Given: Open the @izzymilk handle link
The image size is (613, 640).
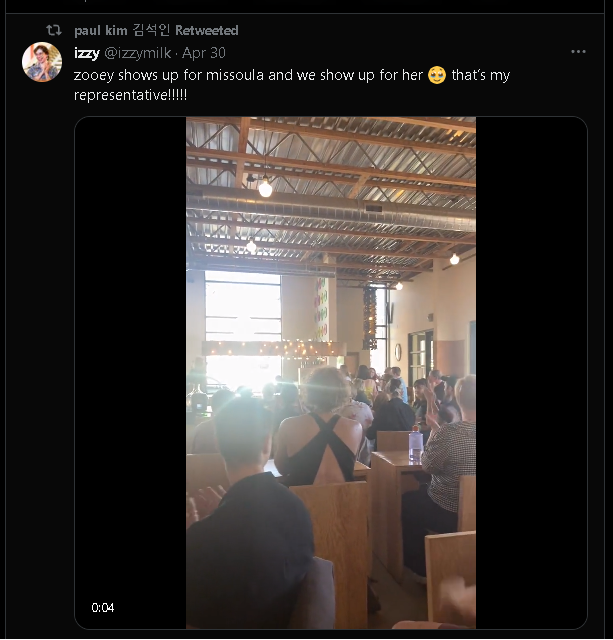Looking at the screenshot, I should click(139, 53).
